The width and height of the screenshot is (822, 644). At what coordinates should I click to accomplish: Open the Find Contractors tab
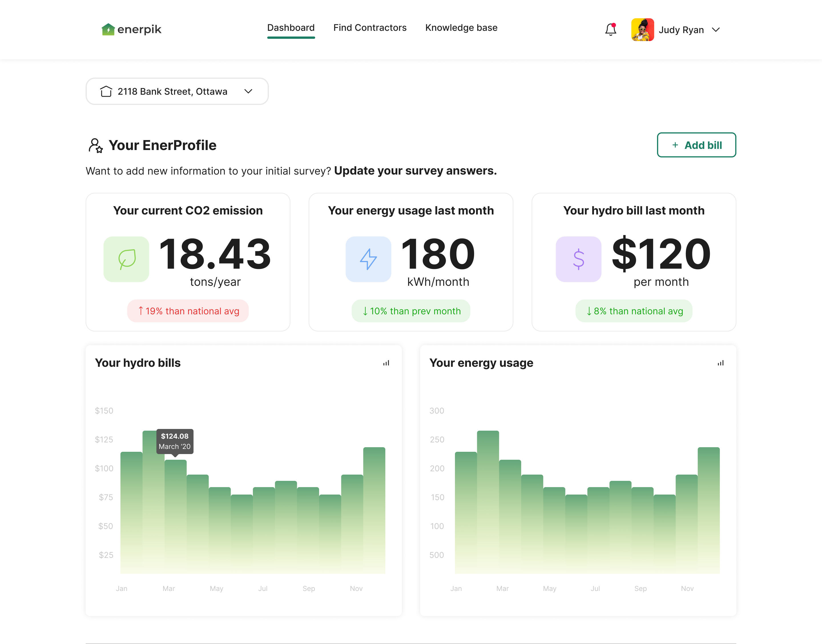pos(370,28)
